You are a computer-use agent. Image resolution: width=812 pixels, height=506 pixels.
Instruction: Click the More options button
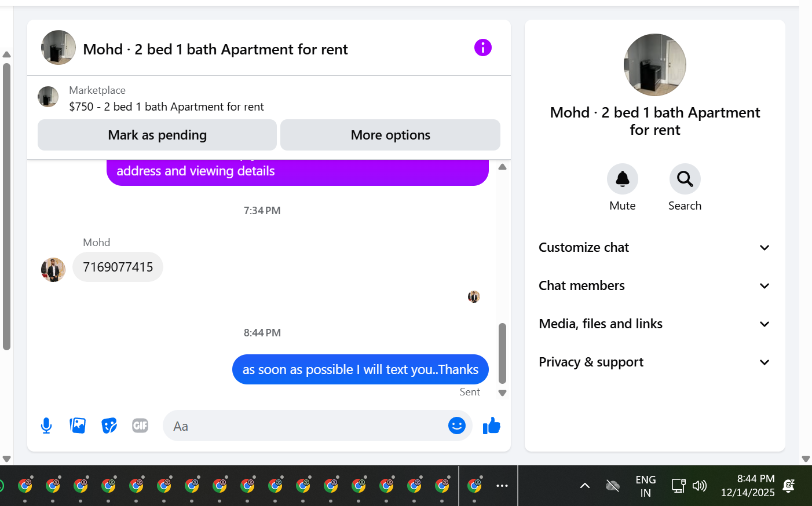click(x=390, y=135)
